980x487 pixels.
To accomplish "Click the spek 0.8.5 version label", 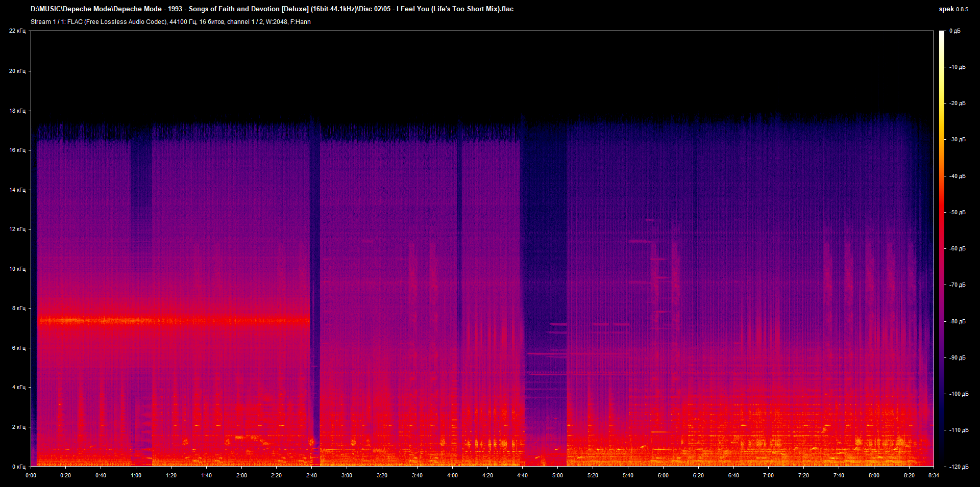I will (x=953, y=9).
